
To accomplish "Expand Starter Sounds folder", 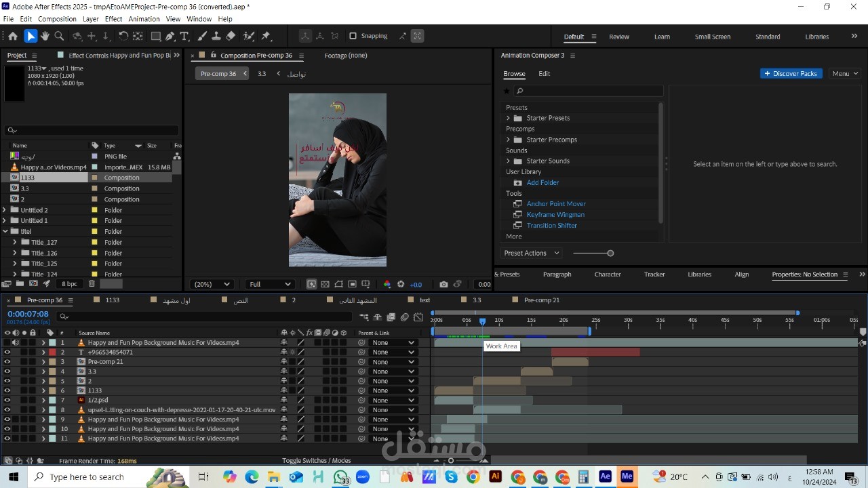I will [x=508, y=161].
